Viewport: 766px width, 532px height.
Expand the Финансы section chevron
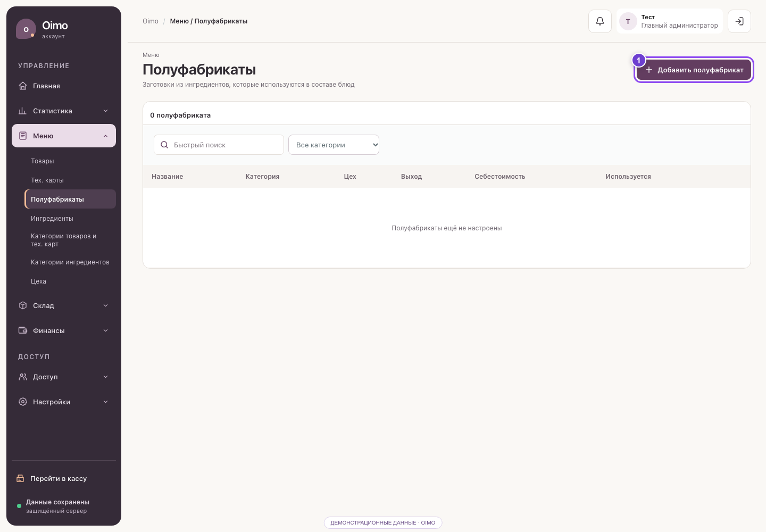[x=105, y=330]
